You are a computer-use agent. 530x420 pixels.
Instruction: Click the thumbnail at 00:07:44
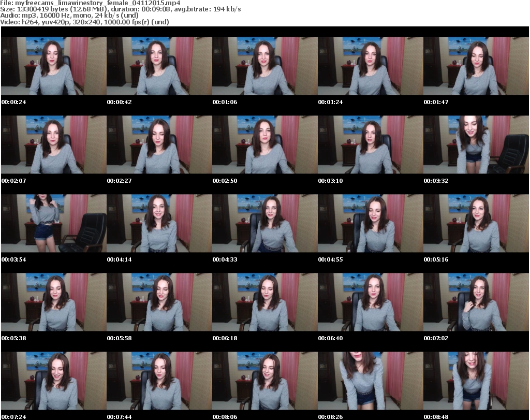coord(159,381)
